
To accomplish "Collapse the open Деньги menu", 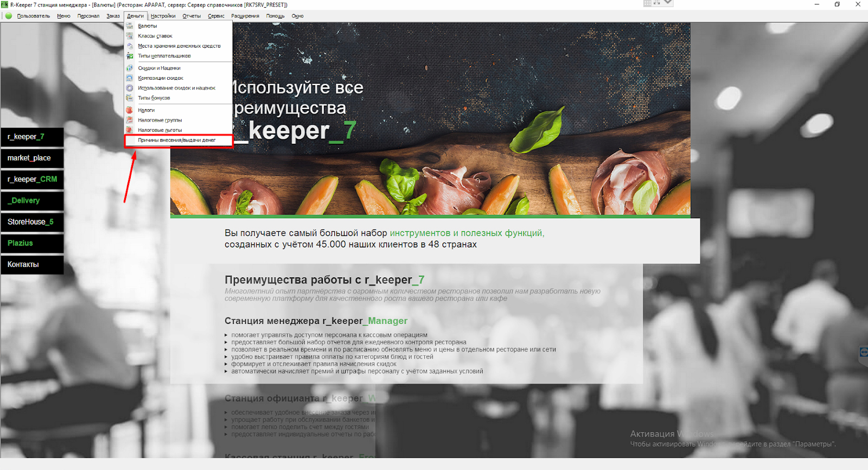I will (136, 16).
